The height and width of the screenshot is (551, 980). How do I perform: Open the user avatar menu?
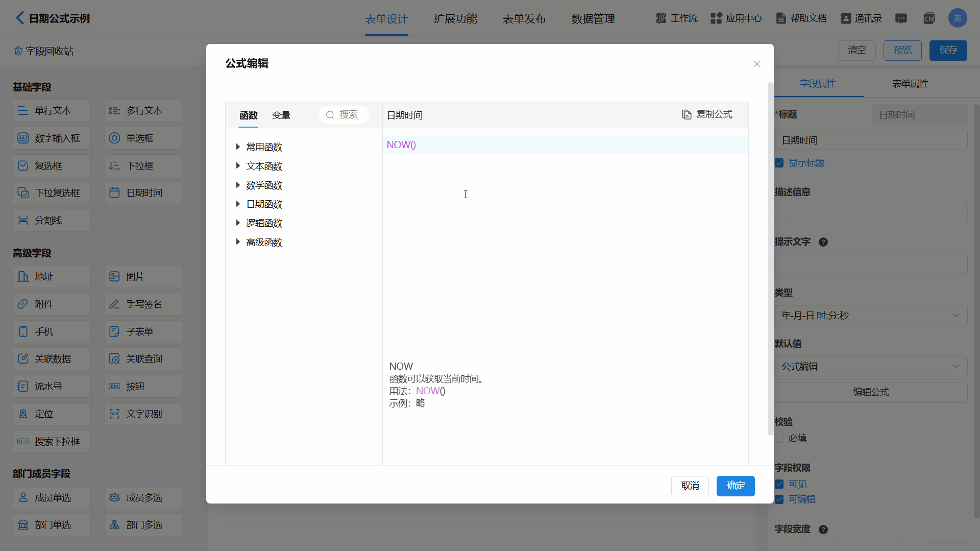pos(958,18)
